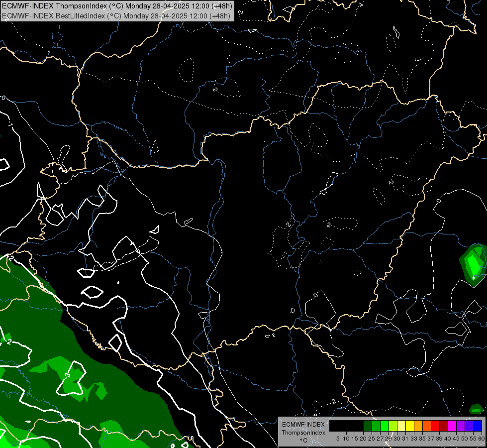Click the legend tick value 60

tap(482, 439)
